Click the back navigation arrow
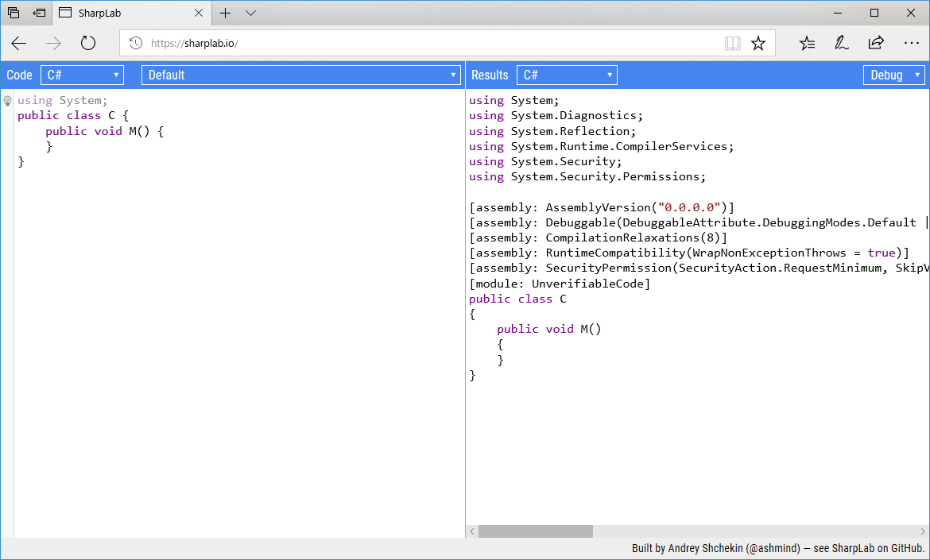 click(x=18, y=43)
